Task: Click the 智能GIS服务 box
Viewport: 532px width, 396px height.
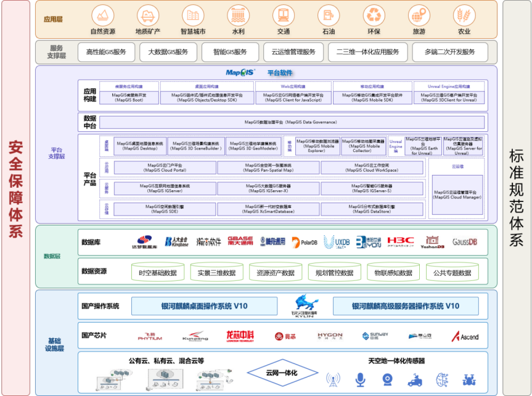Action: click(231, 52)
